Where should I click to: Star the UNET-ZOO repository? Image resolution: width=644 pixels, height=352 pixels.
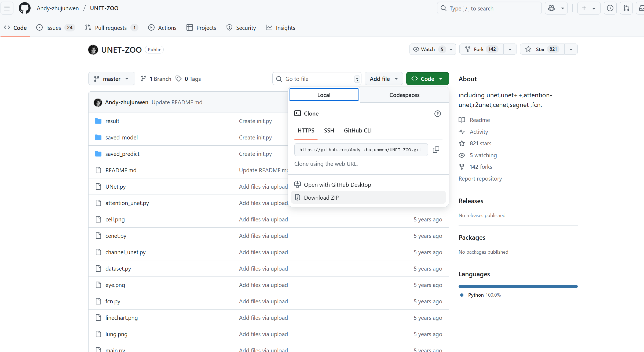tap(542, 49)
